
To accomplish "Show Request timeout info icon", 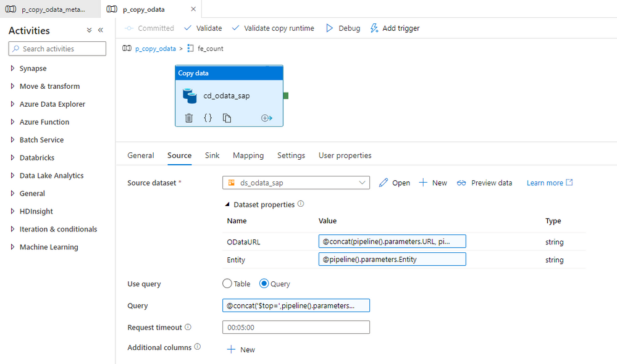I will point(188,327).
